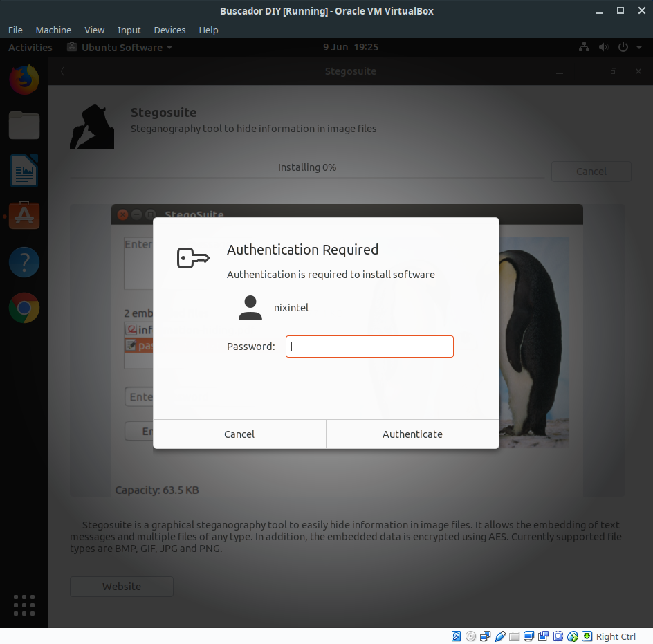This screenshot has width=653, height=644.
Task: Click the 'Password:' label
Action: point(251,347)
